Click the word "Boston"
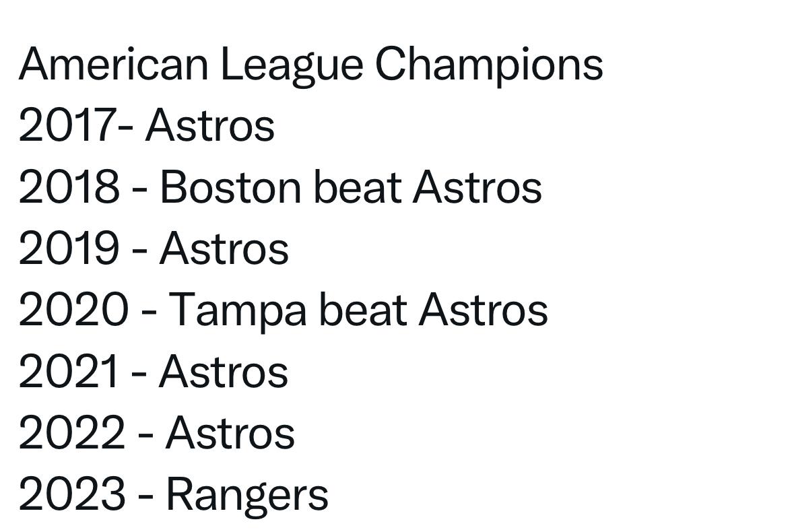The height and width of the screenshot is (532, 794). point(230,187)
